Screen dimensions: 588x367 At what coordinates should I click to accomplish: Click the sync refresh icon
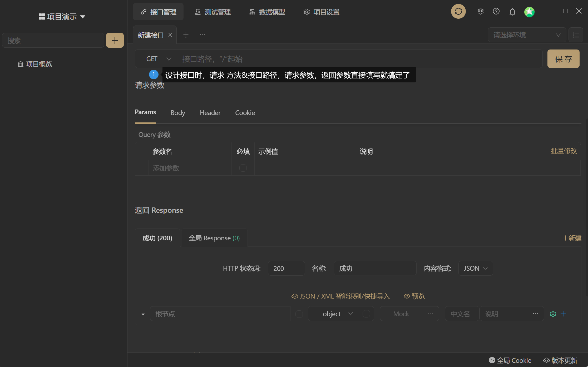(458, 12)
